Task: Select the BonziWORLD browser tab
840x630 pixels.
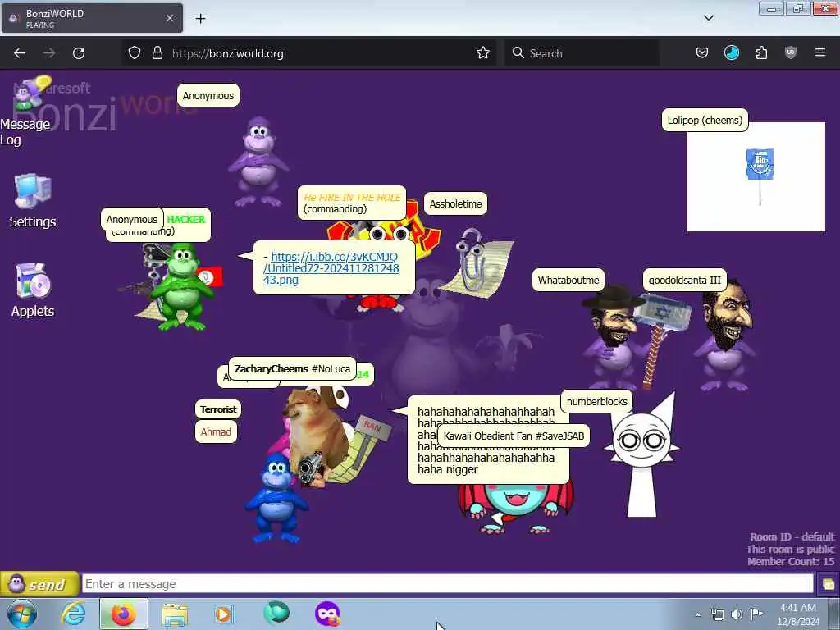Action: (92, 18)
